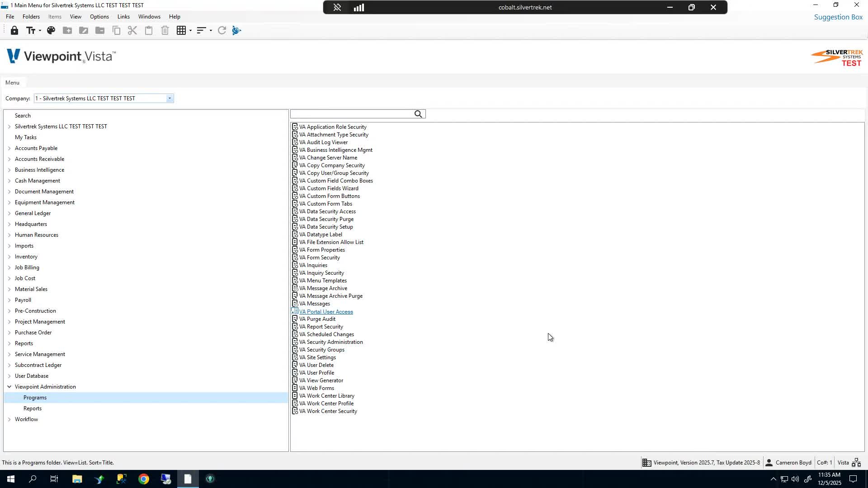Click the Cut scissors icon

pos(132,31)
